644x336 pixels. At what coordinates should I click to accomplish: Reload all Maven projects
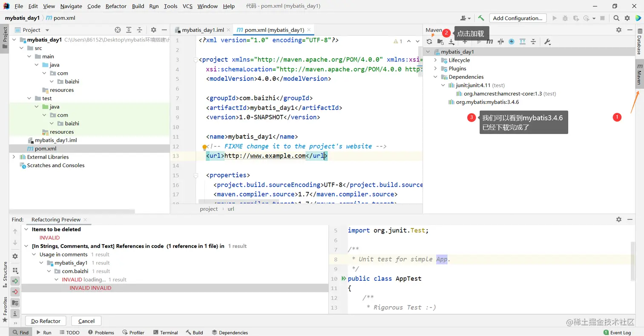pos(429,42)
